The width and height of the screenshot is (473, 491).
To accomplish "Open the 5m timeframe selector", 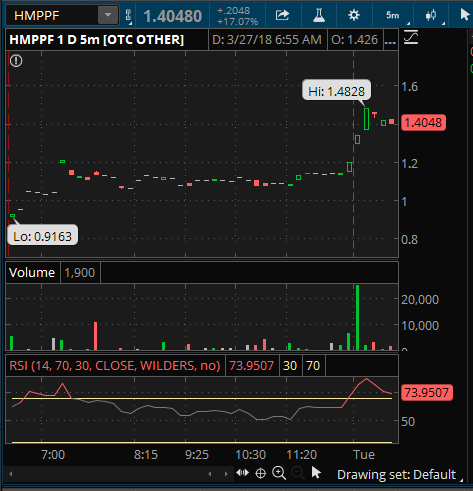I will click(x=393, y=15).
